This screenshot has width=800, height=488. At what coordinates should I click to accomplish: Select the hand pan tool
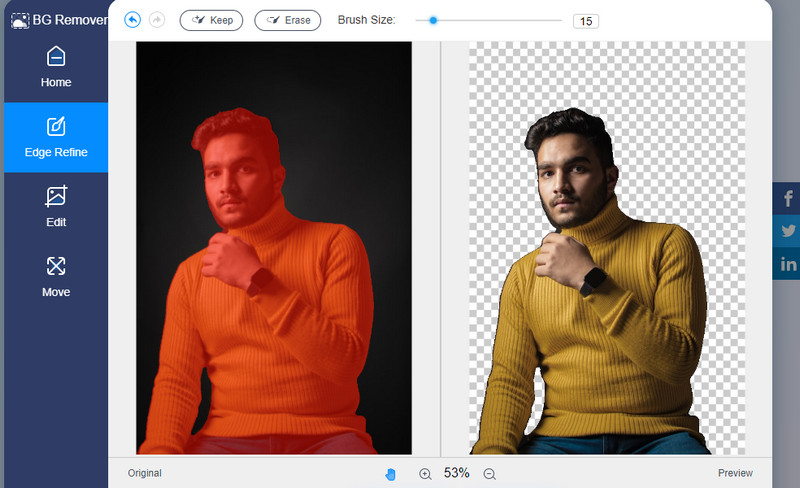tap(391, 474)
